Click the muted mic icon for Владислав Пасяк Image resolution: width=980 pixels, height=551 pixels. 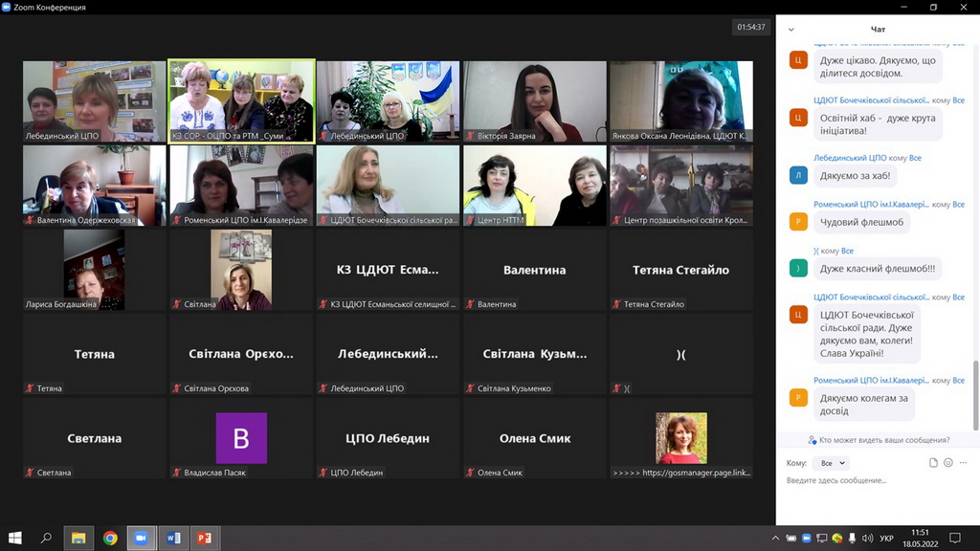coord(177,473)
